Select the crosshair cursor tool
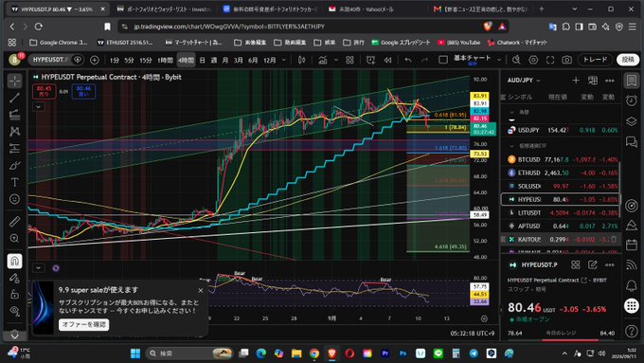 point(14,81)
